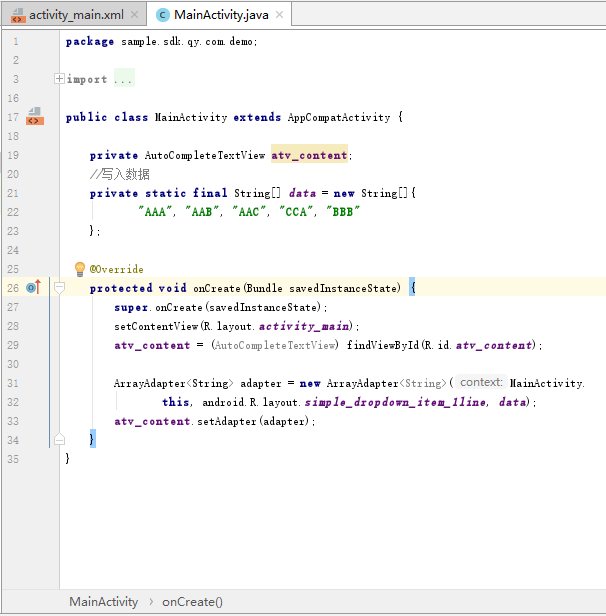Click the line 26 number in gutter

(13, 288)
